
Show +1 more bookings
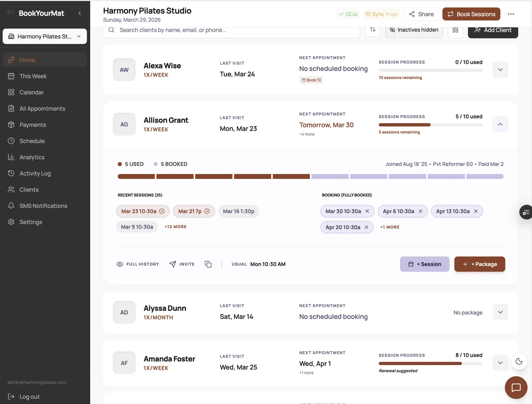(x=390, y=227)
